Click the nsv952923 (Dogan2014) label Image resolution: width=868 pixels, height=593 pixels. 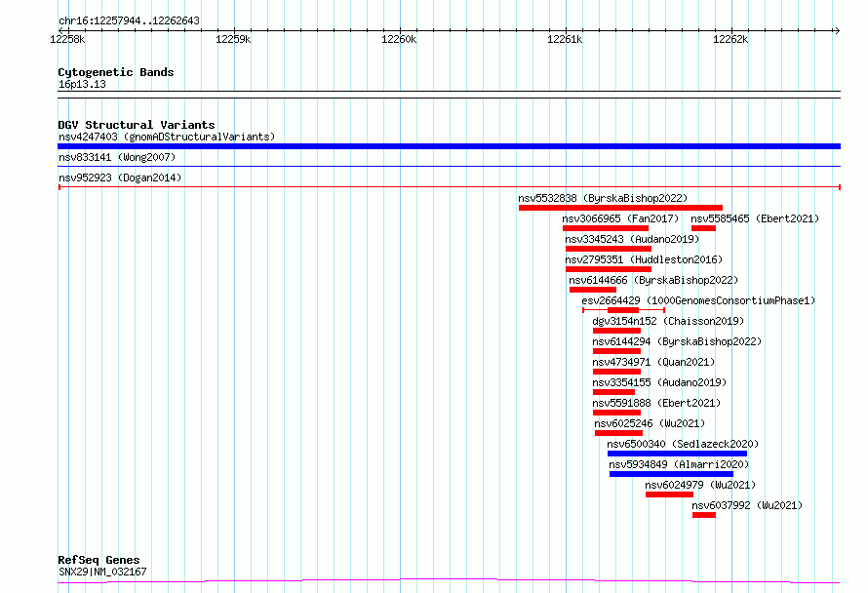tap(120, 178)
